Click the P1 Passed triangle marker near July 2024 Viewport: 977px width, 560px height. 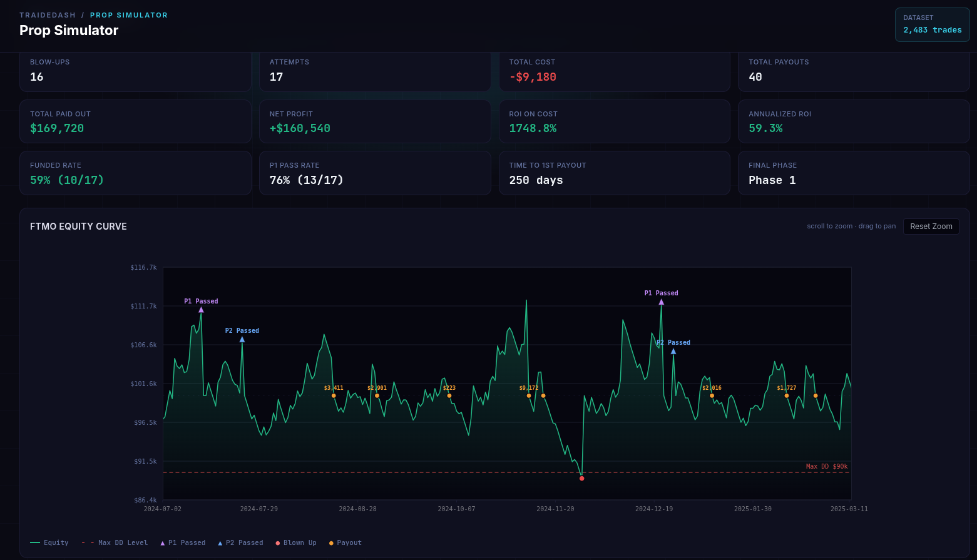click(201, 310)
